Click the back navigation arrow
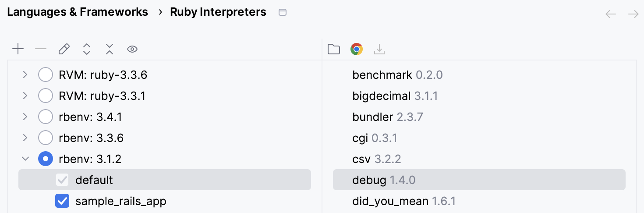Viewport: 644px width, 213px height. (611, 14)
